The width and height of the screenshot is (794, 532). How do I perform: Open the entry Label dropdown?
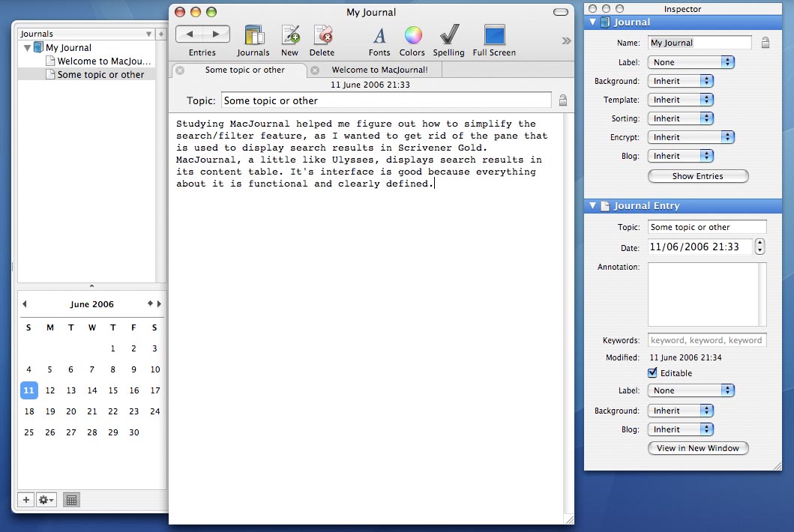tap(691, 390)
